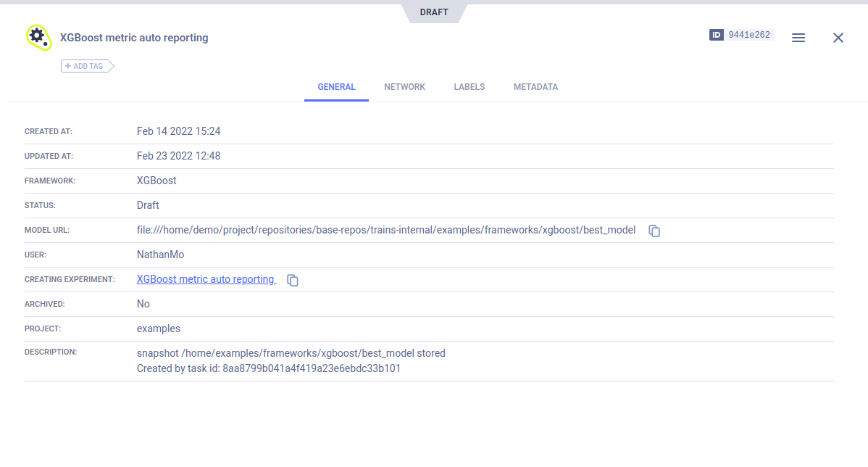The width and height of the screenshot is (868, 467).
Task: Click the model name in the header
Action: pos(134,38)
